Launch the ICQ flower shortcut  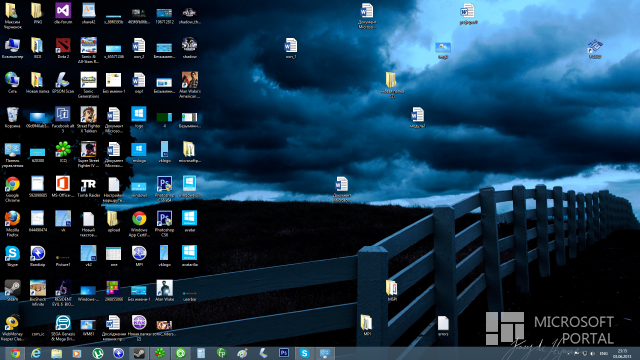point(63,150)
